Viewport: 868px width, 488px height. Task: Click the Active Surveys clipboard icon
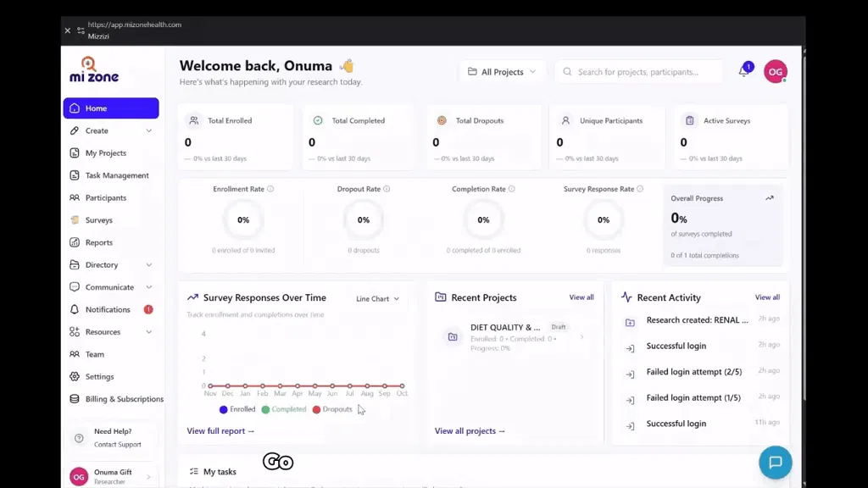click(x=690, y=120)
